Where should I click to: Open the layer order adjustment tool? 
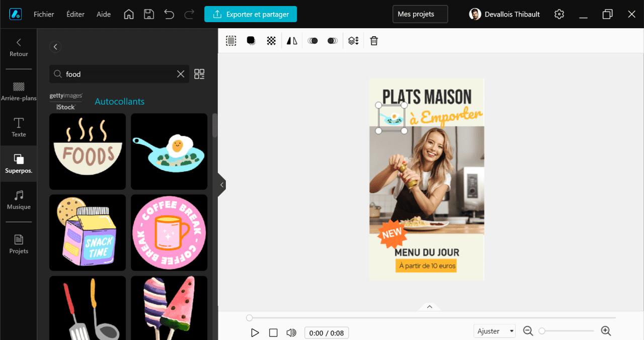click(353, 40)
